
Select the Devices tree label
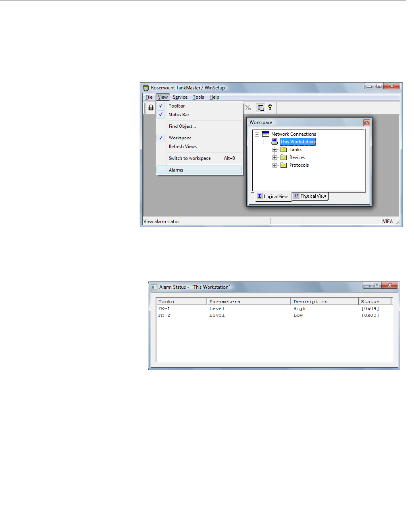tap(297, 157)
